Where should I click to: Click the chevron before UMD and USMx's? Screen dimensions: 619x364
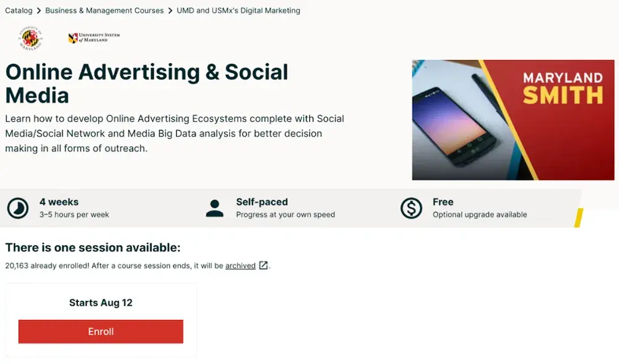[170, 11]
